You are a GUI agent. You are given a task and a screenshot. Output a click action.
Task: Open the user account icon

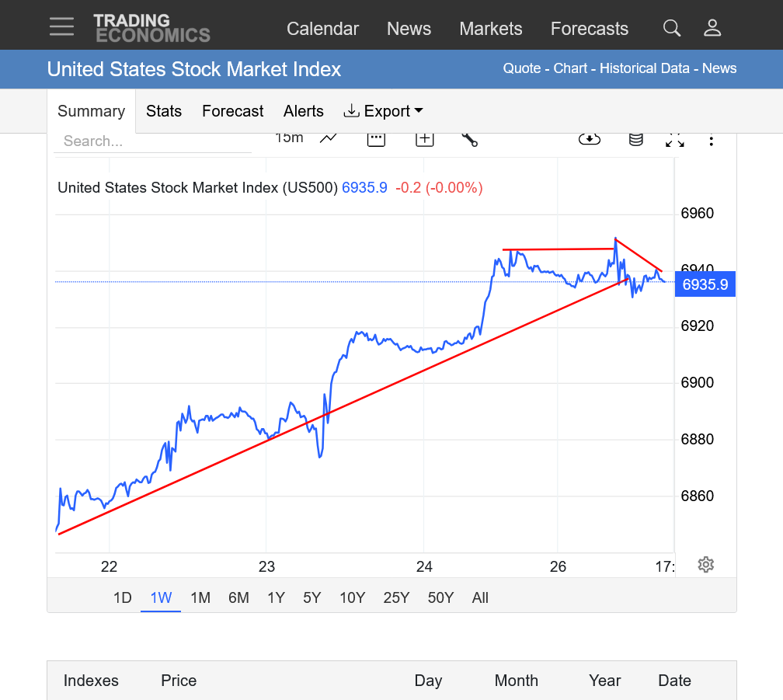pos(712,29)
